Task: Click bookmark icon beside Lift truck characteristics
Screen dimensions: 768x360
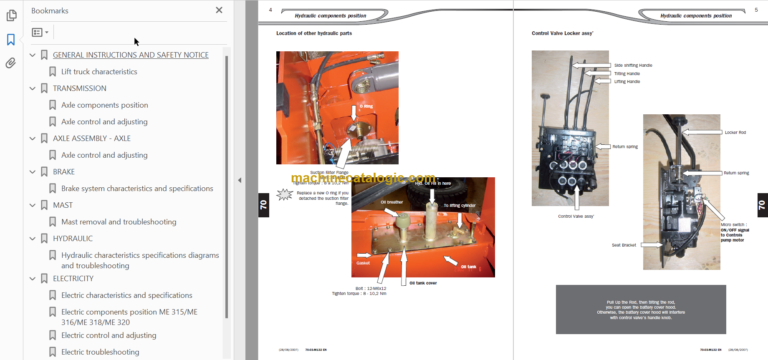Action: tap(52, 72)
